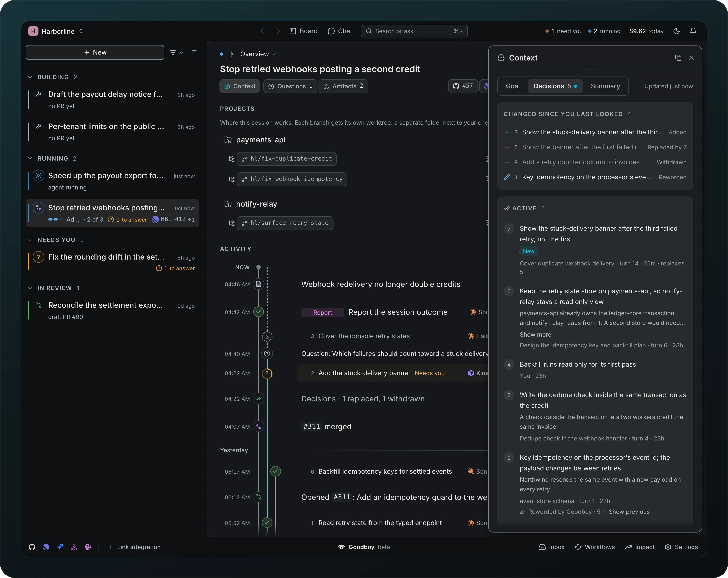Open the Overview dropdown
Image resolution: width=728 pixels, height=578 pixels.
pos(258,54)
